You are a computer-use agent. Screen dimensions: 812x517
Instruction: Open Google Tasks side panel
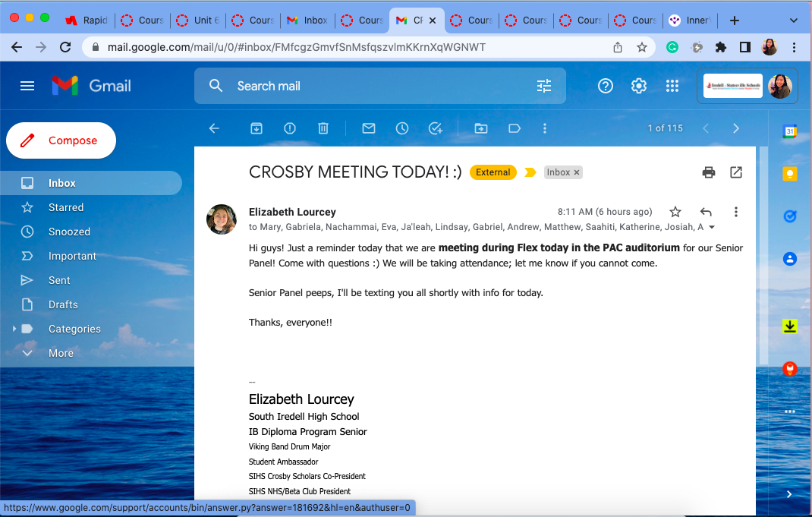[790, 216]
